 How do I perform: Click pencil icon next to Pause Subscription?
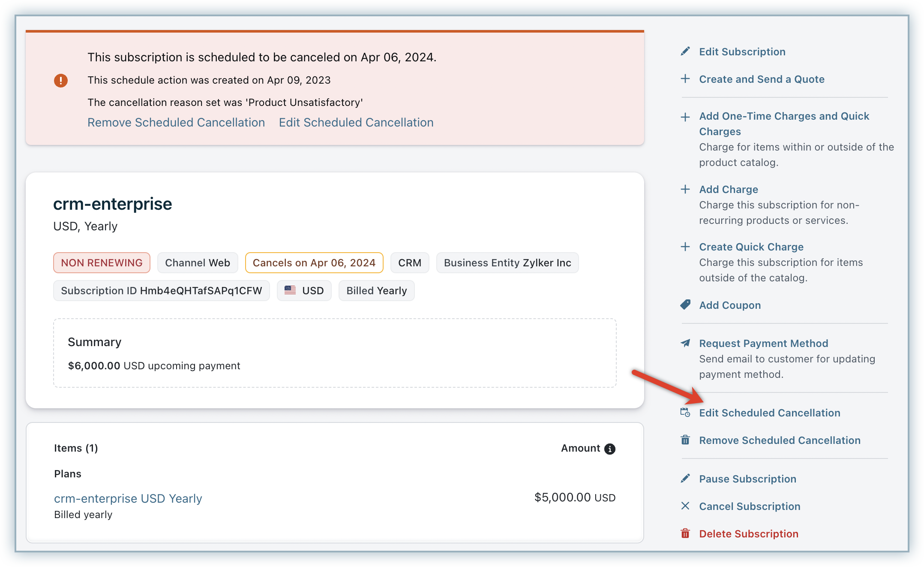tap(685, 479)
